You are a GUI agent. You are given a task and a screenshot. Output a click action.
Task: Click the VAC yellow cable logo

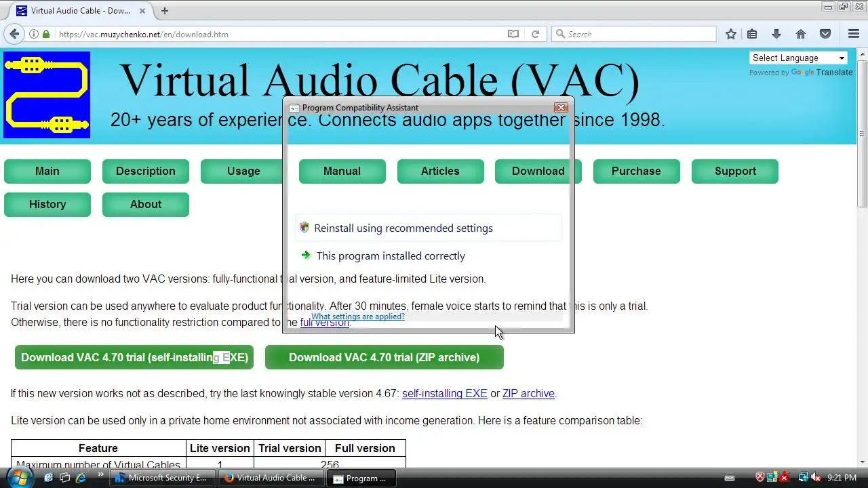click(x=47, y=95)
